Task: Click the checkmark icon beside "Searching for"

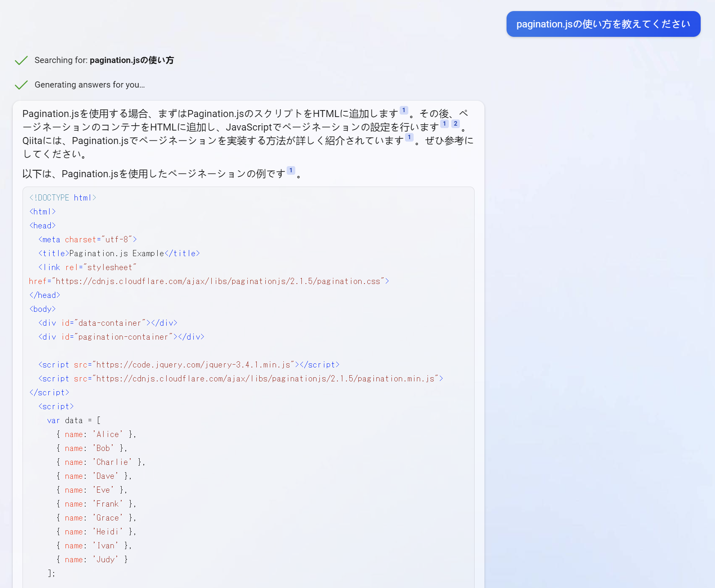Action: tap(21, 60)
